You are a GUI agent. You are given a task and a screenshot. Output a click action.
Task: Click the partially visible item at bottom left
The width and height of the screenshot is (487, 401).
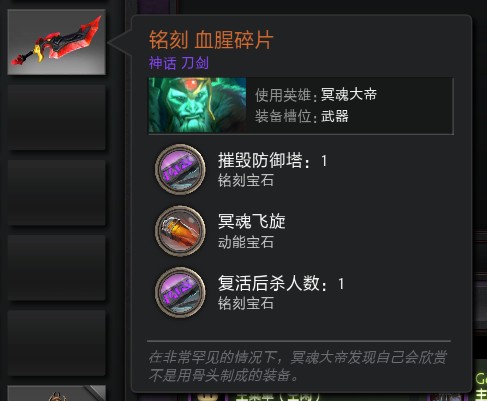56,393
